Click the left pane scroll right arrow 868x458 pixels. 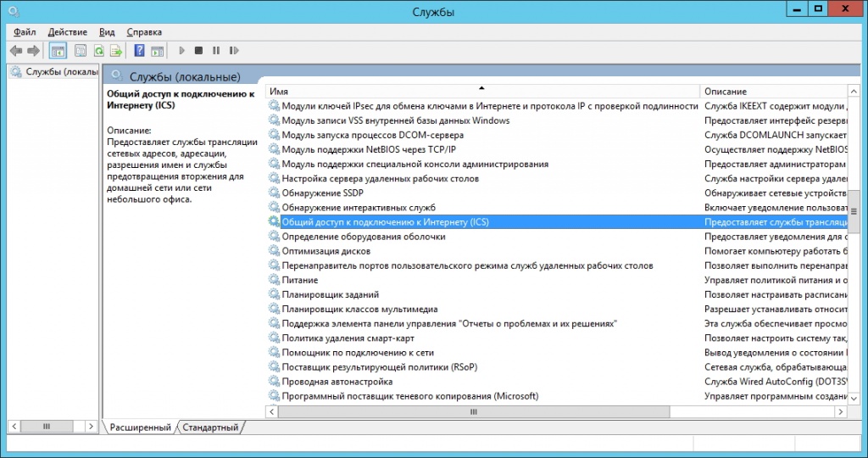pos(91,426)
